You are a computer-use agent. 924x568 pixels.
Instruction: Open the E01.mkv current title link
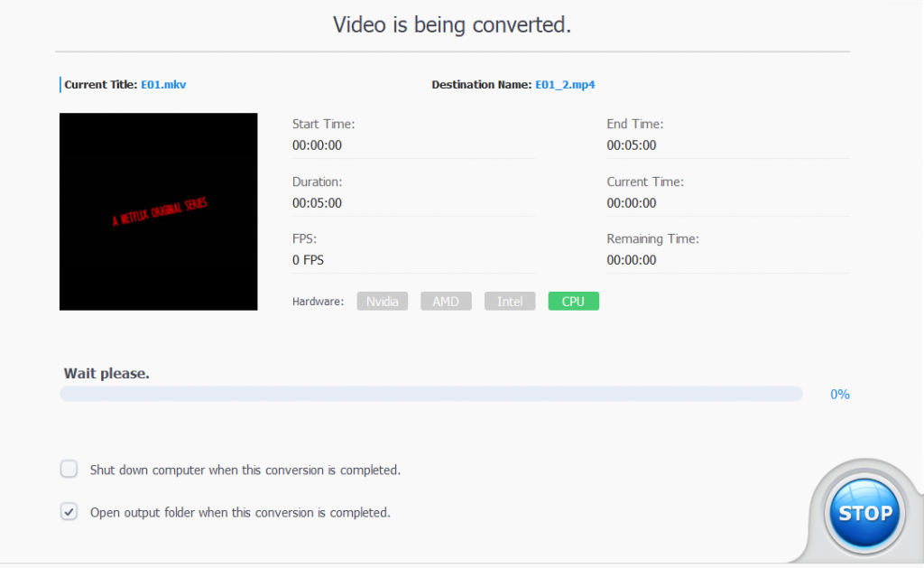point(163,84)
